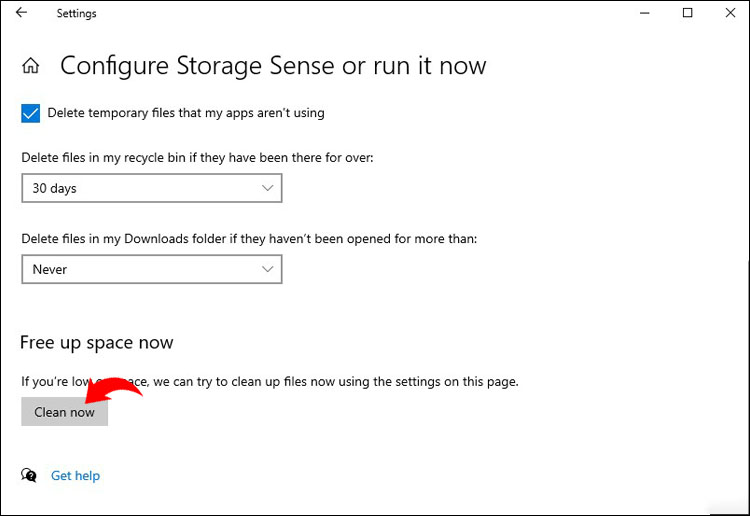This screenshot has width=750, height=516.
Task: Click the 'Delete temporary files that my apps aren't using' label
Action: tap(186, 113)
